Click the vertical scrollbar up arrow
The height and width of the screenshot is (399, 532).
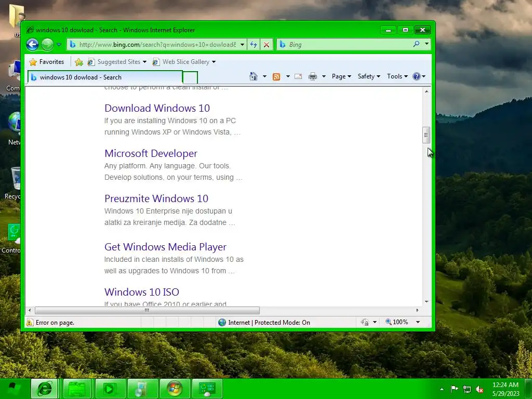(x=427, y=91)
